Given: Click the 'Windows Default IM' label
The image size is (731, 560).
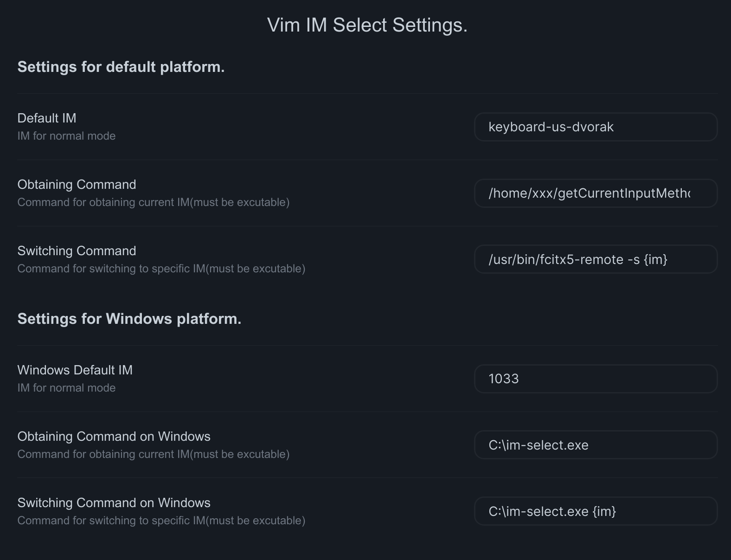Looking at the screenshot, I should [75, 370].
